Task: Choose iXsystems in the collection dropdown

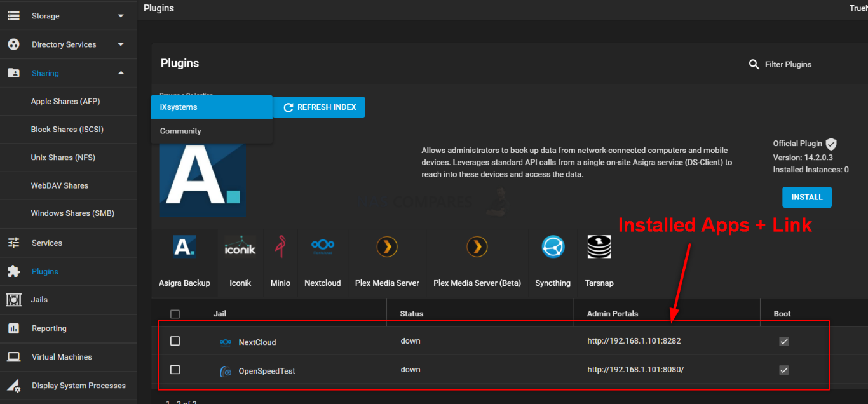Action: tap(212, 107)
